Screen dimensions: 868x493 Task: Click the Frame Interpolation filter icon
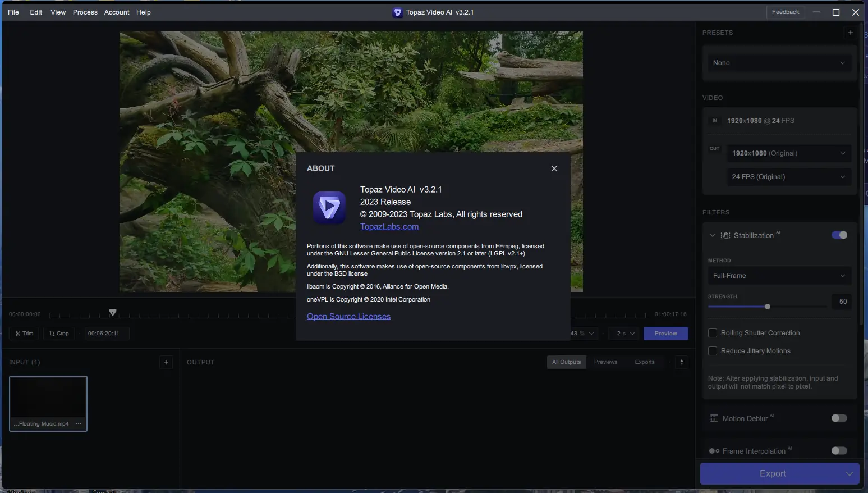[x=714, y=451]
